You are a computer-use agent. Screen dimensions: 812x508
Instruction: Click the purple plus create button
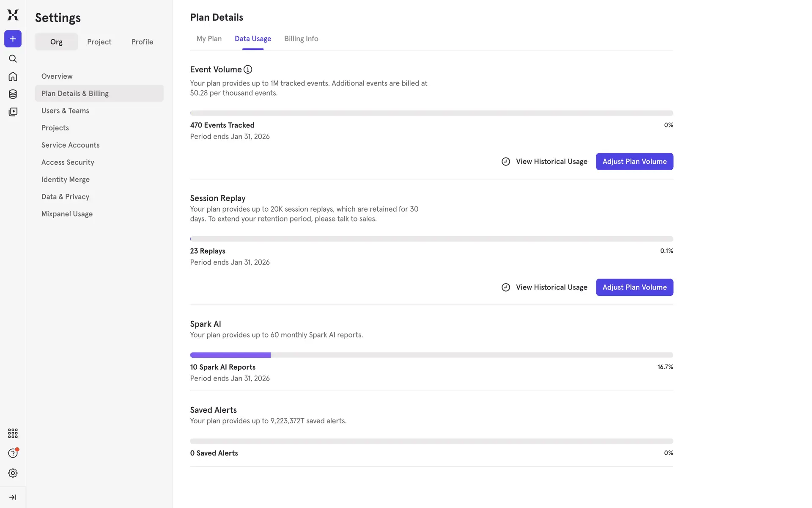pyautogui.click(x=13, y=39)
